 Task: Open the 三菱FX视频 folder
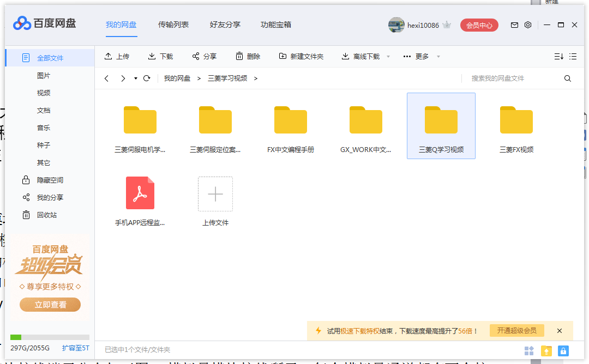click(x=516, y=119)
